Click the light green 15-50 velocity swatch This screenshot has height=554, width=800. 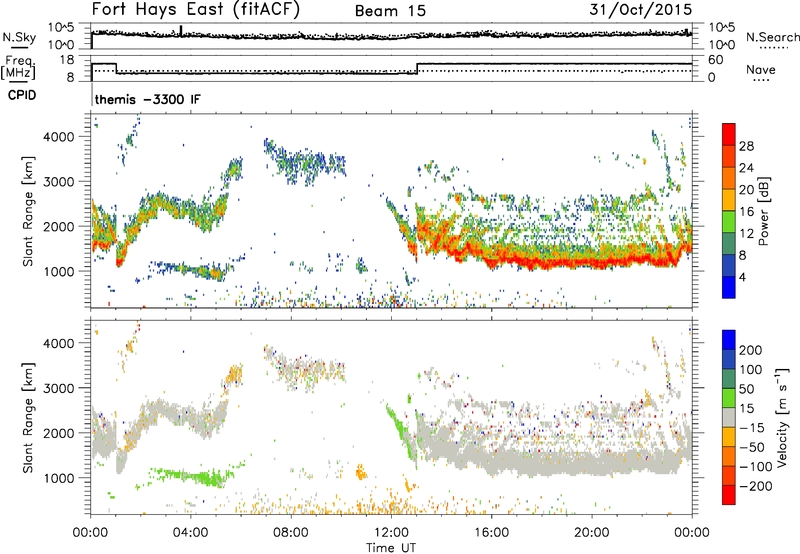[729, 398]
